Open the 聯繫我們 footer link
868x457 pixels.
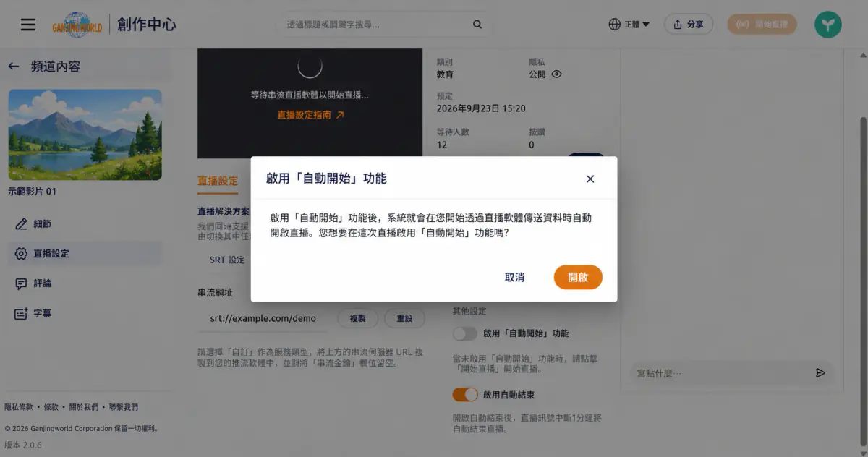[x=123, y=407]
